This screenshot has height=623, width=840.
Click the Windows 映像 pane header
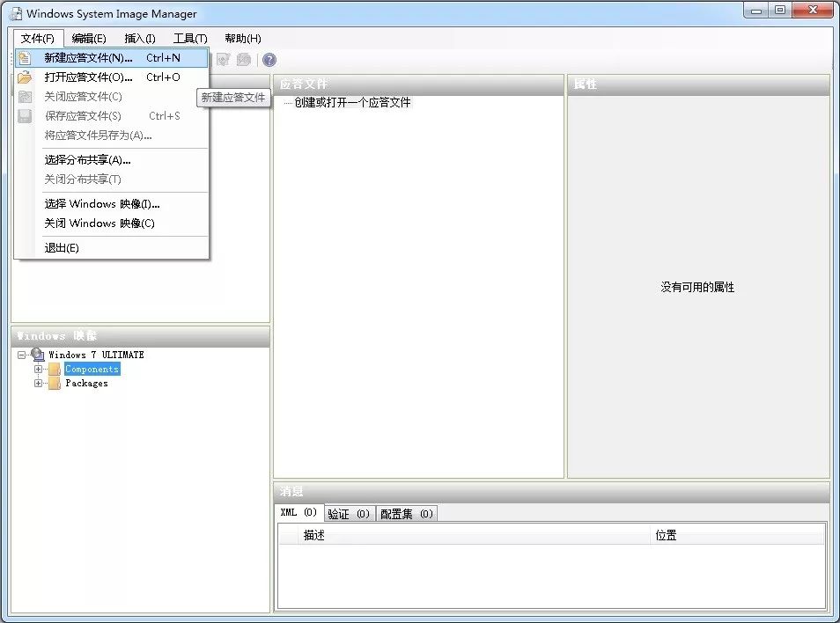pyautogui.click(x=140, y=336)
